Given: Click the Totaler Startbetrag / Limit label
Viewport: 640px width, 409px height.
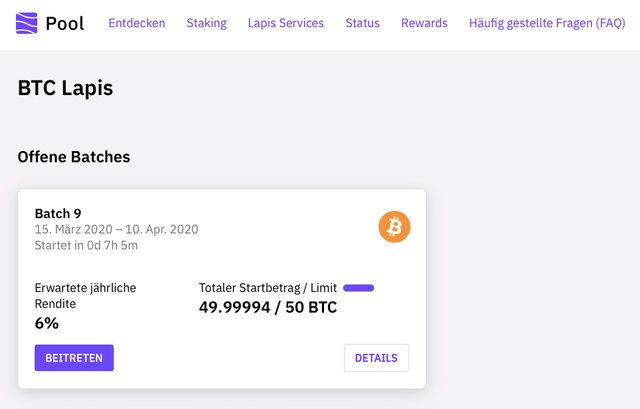Looking at the screenshot, I should pos(268,288).
